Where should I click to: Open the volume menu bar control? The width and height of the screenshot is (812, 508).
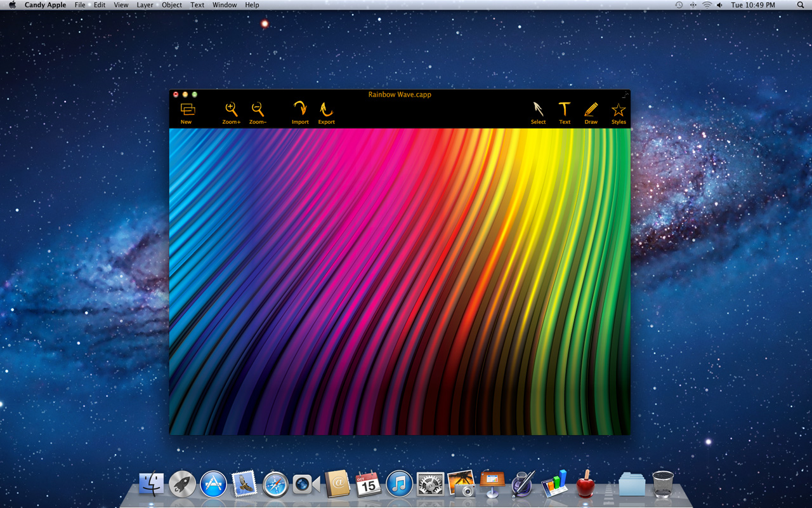pos(720,5)
